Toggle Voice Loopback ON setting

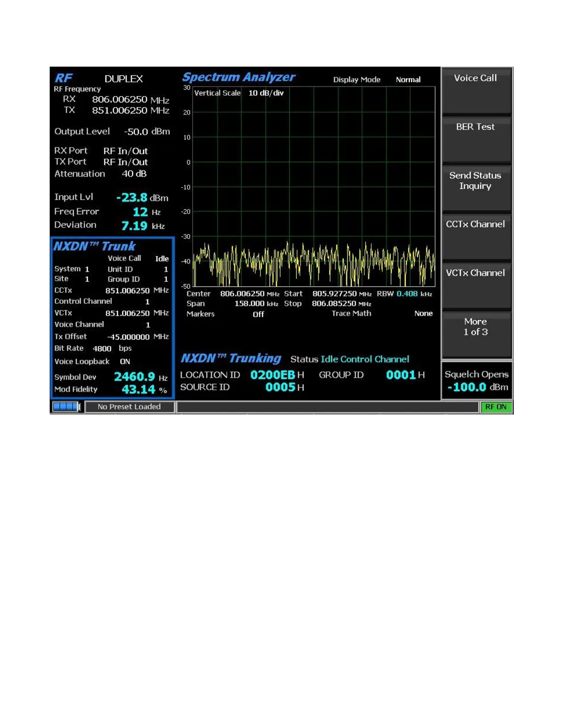point(125,362)
